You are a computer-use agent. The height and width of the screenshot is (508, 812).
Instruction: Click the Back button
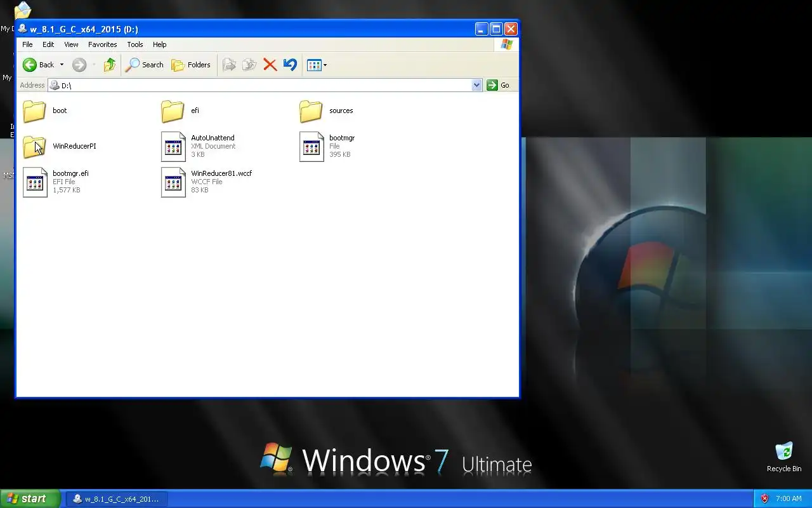pyautogui.click(x=38, y=65)
